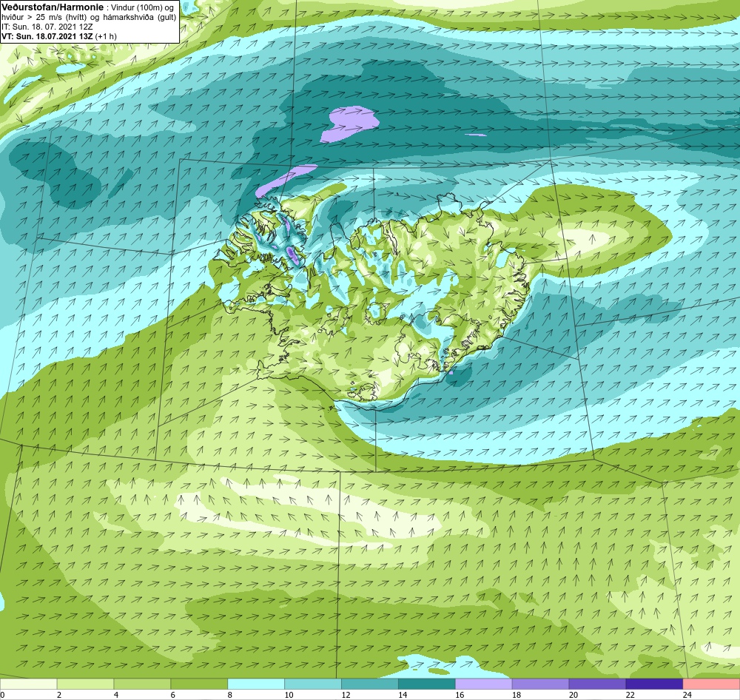
Task: Click the legend label '10'
Action: 289,695
